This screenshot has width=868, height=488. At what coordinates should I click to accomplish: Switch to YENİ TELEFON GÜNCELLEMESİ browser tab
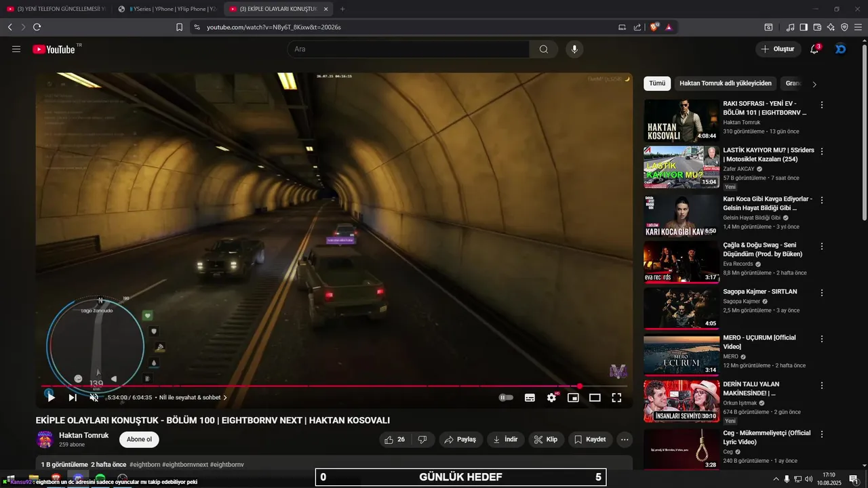tap(56, 9)
